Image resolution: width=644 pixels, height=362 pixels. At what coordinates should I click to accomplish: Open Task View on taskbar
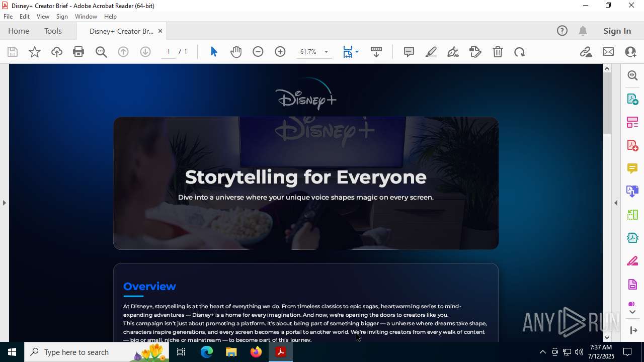pyautogui.click(x=182, y=352)
